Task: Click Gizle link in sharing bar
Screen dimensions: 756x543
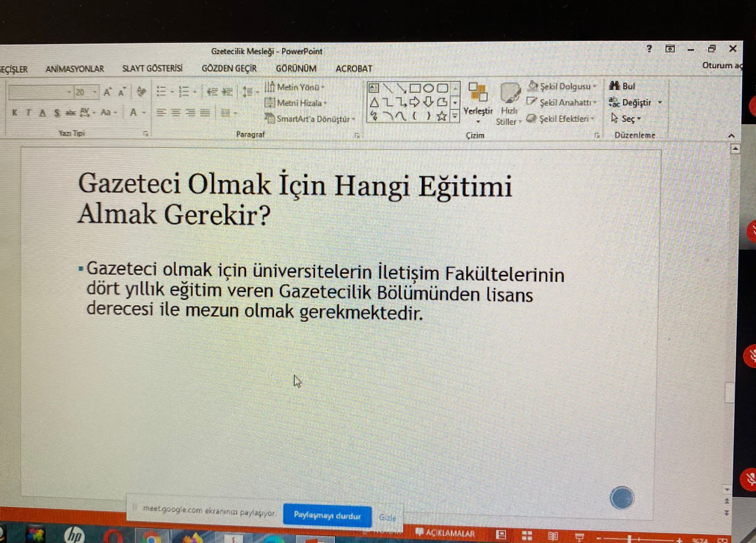Action: [x=388, y=518]
